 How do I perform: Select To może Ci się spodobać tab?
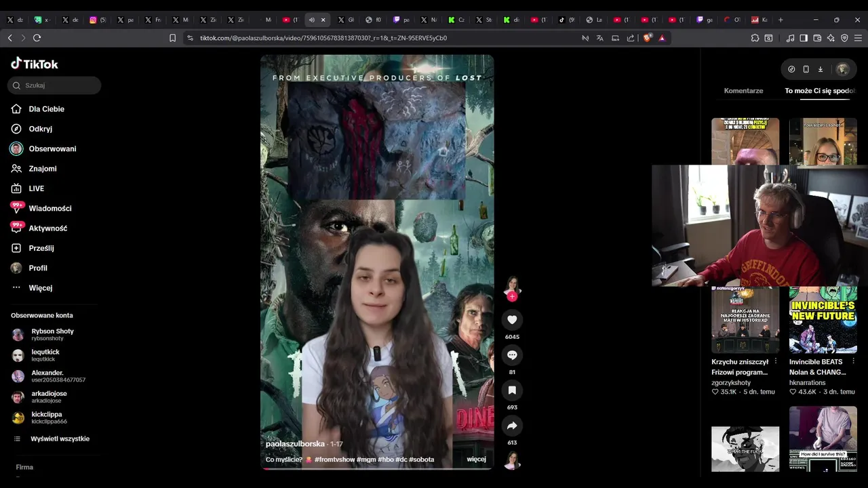point(820,91)
